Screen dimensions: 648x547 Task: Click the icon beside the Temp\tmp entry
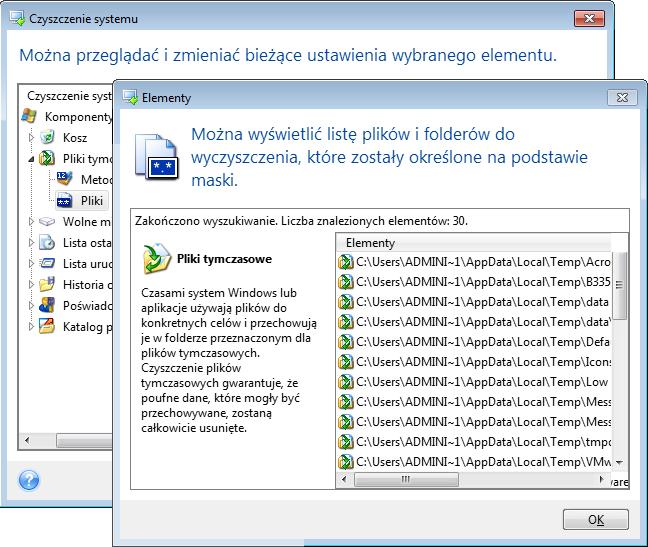point(345,442)
